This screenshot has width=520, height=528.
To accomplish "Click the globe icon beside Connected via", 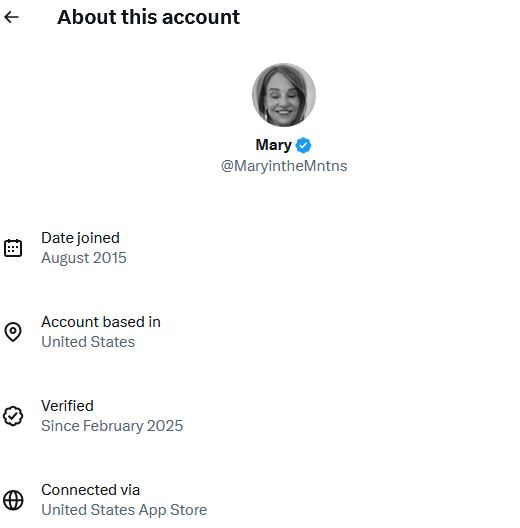I will point(13,500).
